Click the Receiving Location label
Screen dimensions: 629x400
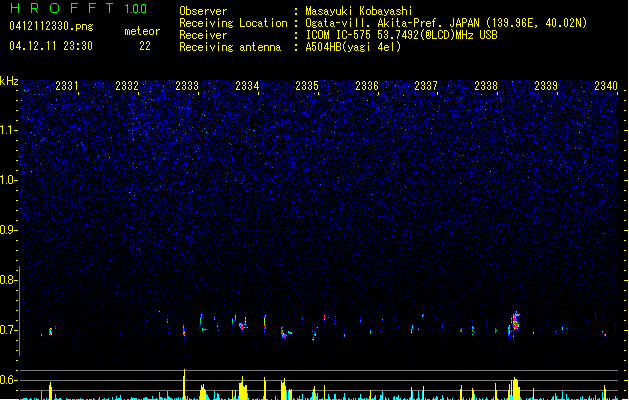click(233, 23)
